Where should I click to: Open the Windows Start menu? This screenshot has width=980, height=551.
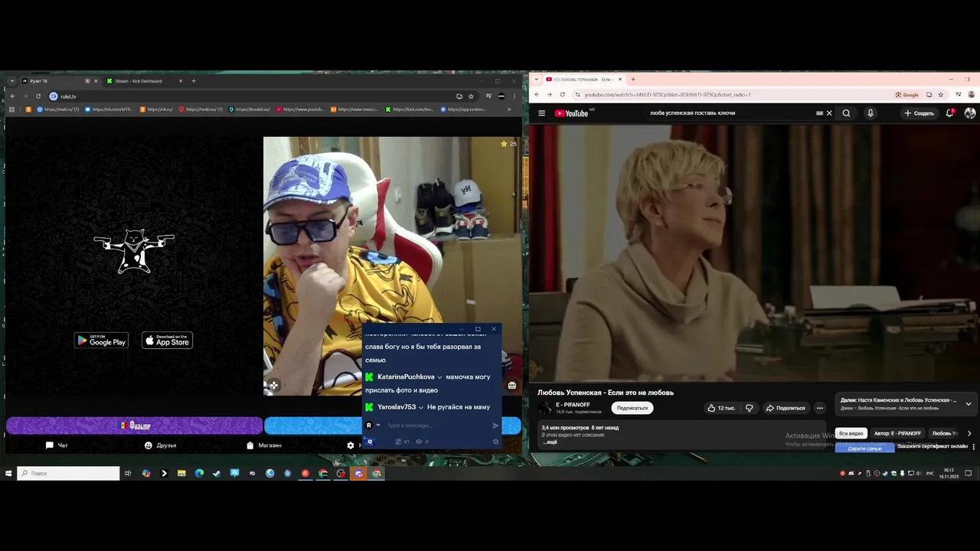tap(8, 474)
